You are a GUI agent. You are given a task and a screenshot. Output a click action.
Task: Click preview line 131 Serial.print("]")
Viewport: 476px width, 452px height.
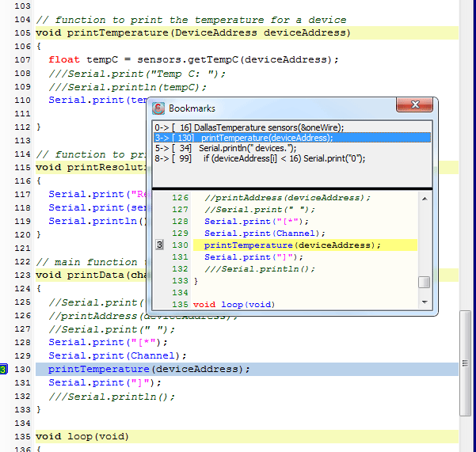point(253,257)
